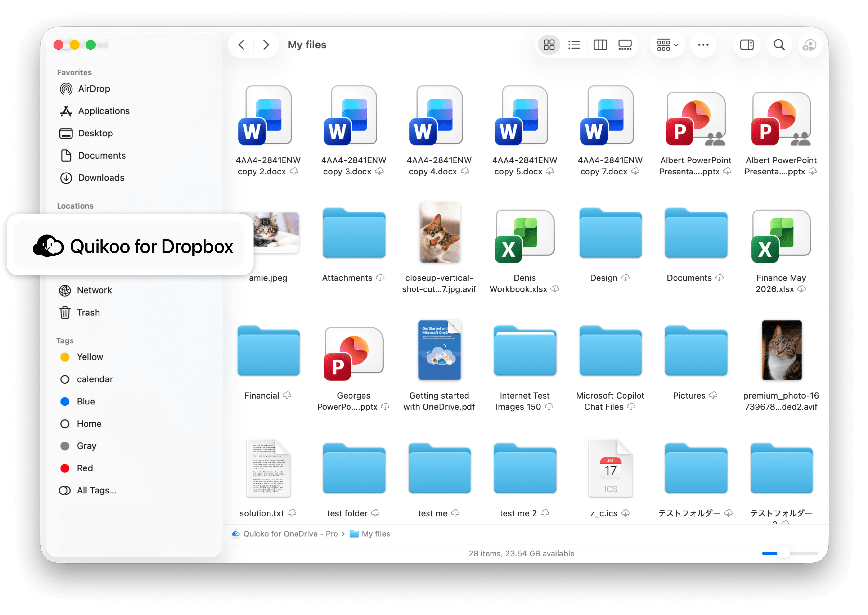Select Internet Test Images 150 folder
The width and height of the screenshot is (868, 615).
(x=525, y=351)
